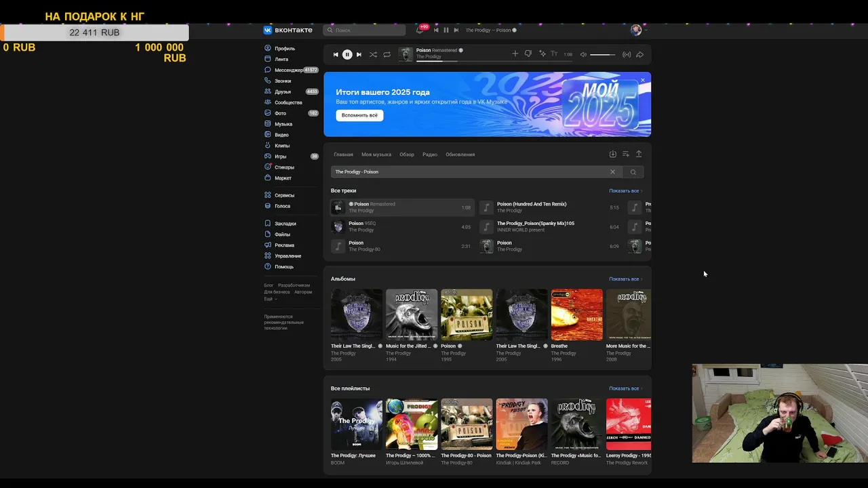This screenshot has height=488, width=868.
Task: Skip to previous track in top header
Action: tap(436, 30)
